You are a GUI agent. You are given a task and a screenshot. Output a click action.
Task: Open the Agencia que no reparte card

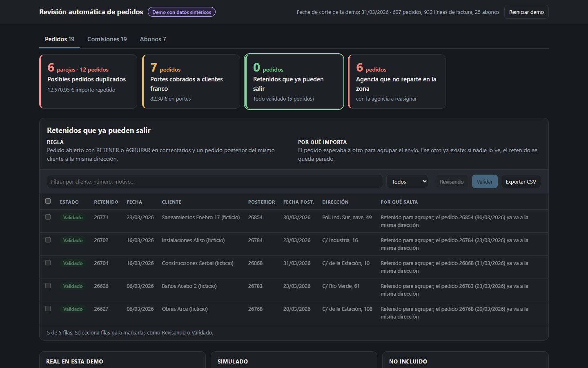397,82
